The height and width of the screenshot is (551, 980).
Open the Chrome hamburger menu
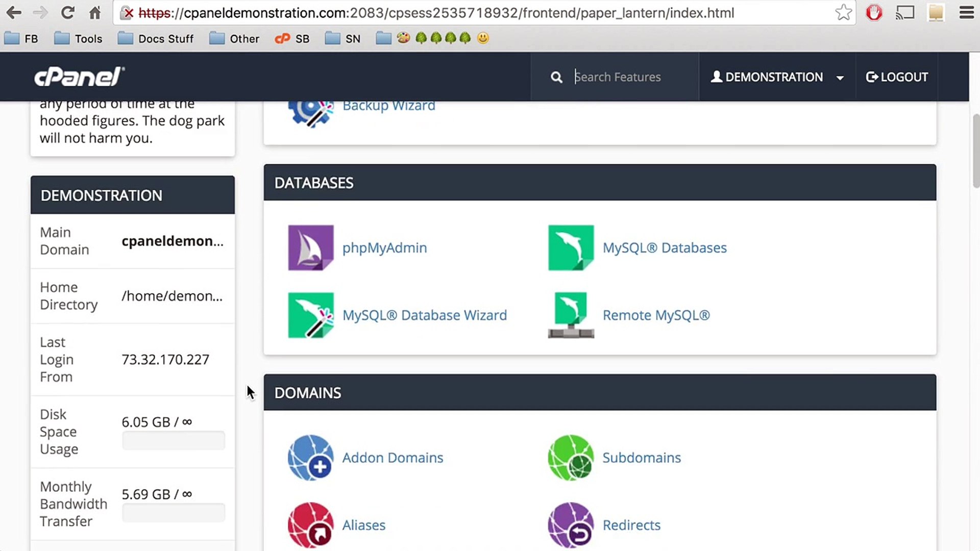tap(967, 13)
